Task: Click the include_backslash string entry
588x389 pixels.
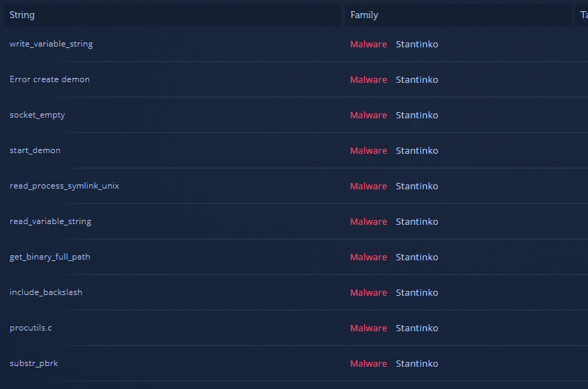Action: pos(46,292)
